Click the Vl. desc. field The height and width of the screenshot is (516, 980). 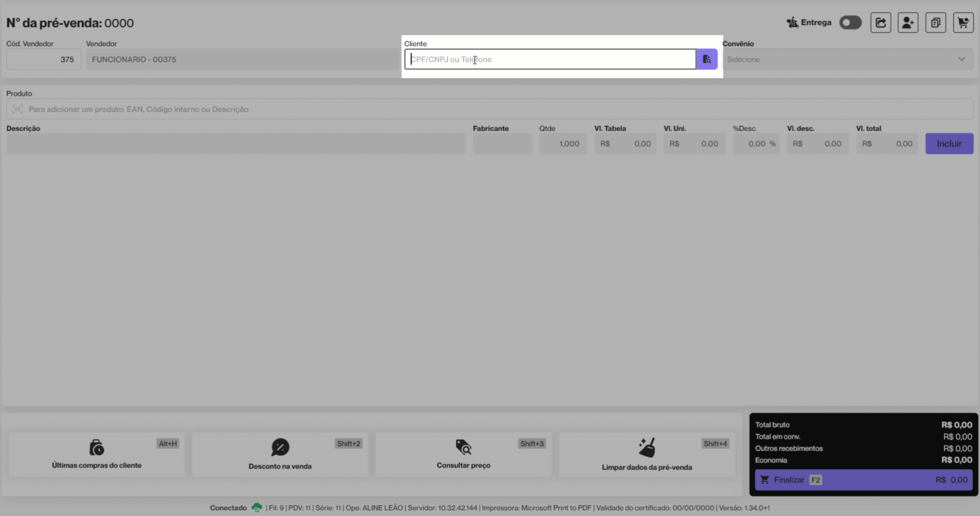[817, 144]
